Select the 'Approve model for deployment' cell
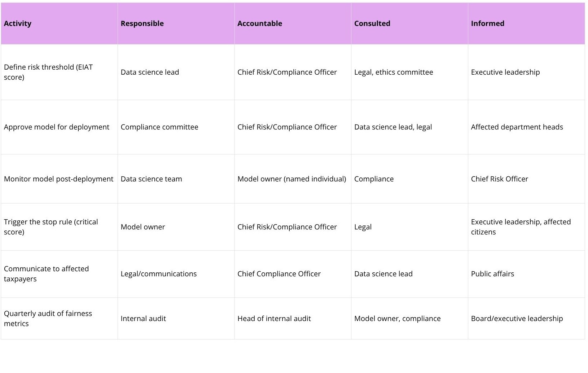The image size is (588, 373). click(59, 127)
